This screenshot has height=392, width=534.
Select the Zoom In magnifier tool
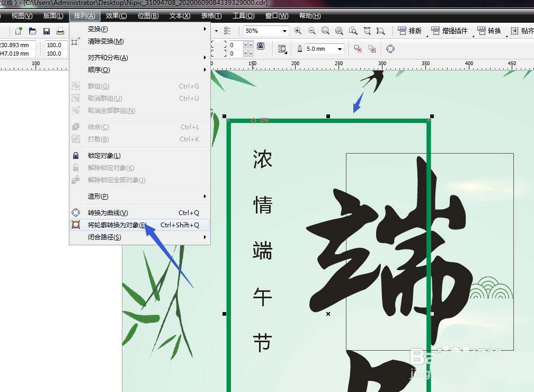[298, 31]
